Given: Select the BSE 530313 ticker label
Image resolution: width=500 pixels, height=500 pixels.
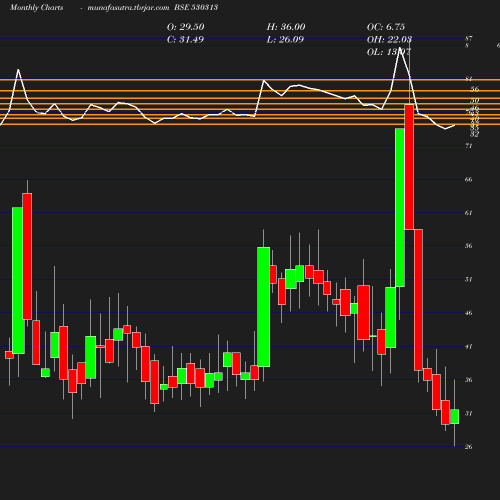Looking at the screenshot, I should pyautogui.click(x=196, y=7).
